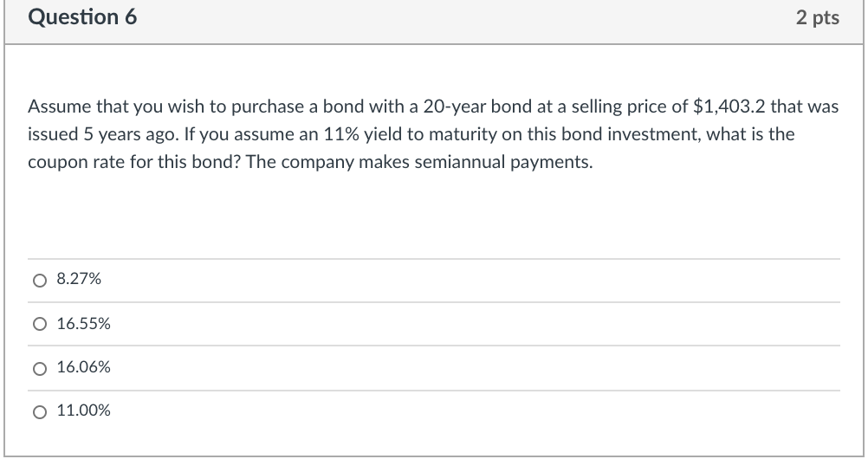Click the "11.00%" answer label text
Viewport: 868px width, 459px height.
coord(83,411)
